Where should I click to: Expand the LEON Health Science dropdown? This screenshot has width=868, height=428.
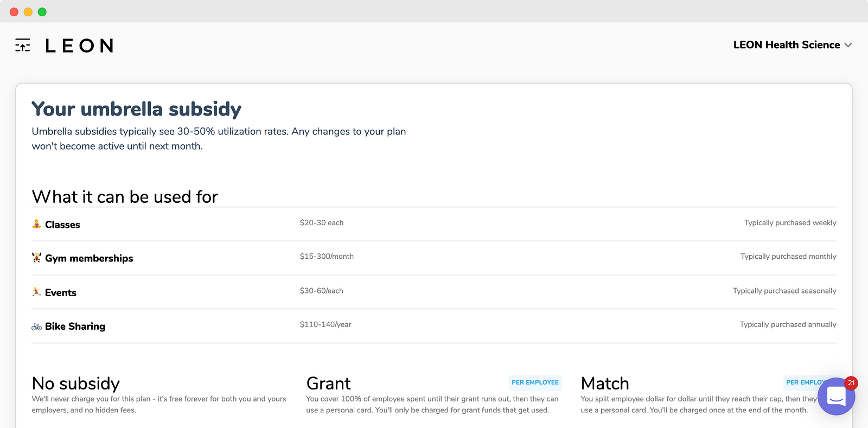coord(787,45)
